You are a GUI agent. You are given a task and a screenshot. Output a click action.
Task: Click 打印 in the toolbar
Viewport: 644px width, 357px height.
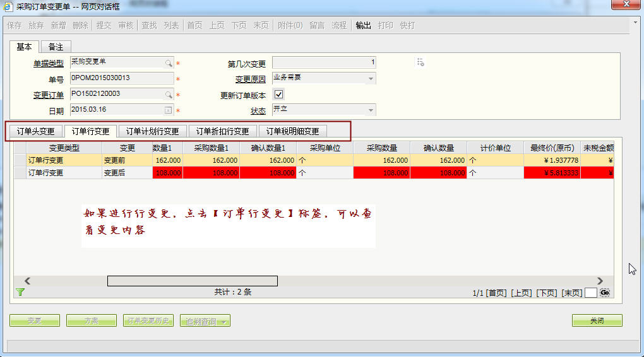[x=385, y=25]
